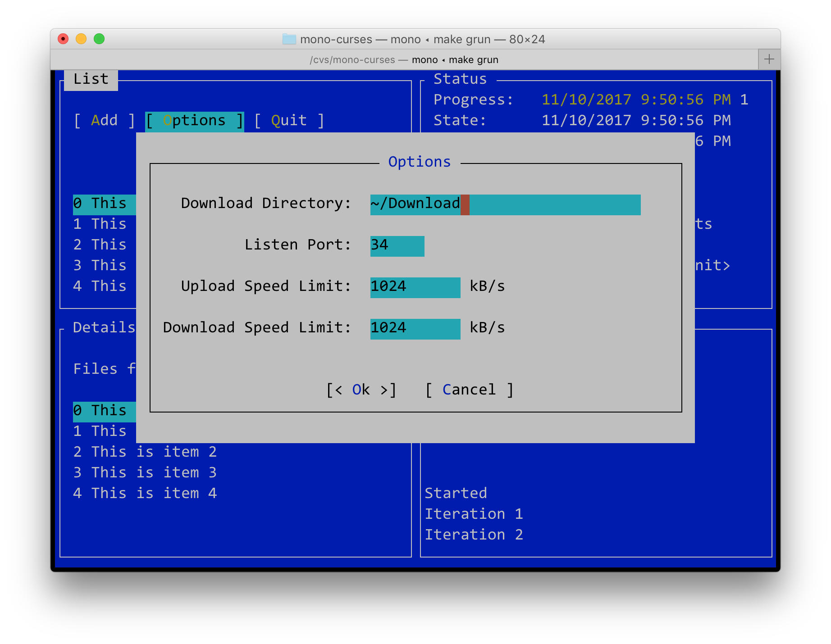This screenshot has width=831, height=644.
Task: Select the highlighted Options button
Action: pos(194,121)
